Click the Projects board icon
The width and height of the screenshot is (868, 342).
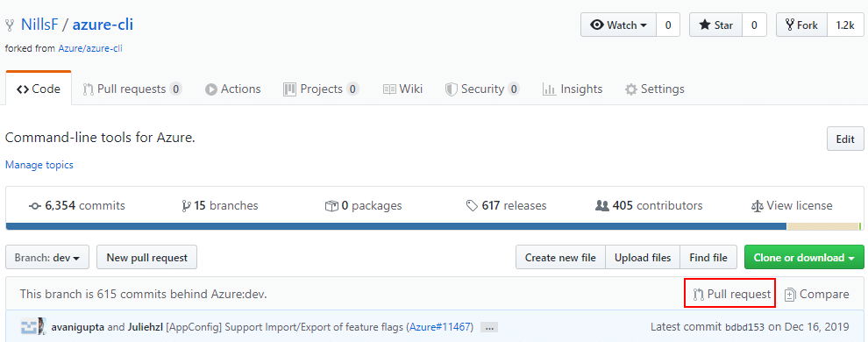[289, 89]
